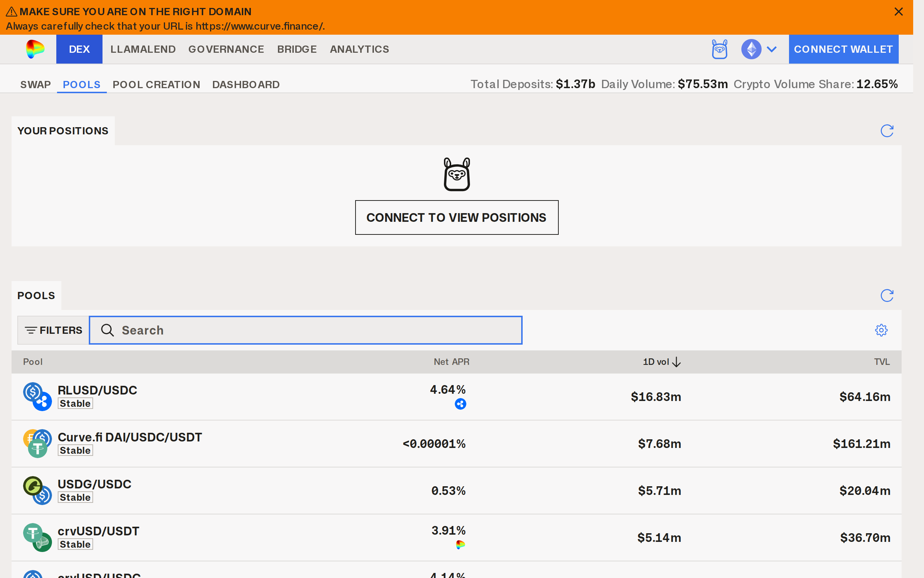The image size is (924, 578).
Task: Select the Pools sub-tab
Action: click(x=82, y=85)
